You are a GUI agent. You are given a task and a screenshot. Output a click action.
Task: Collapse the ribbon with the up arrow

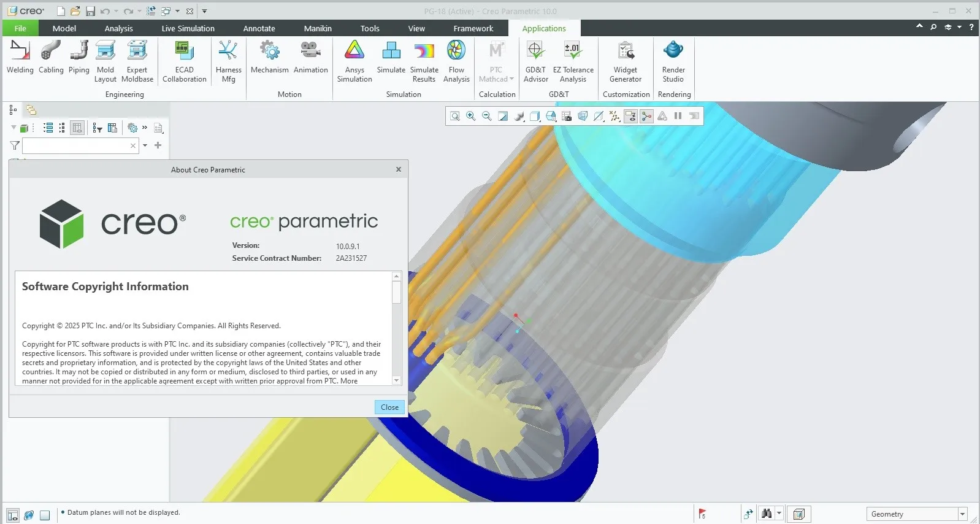(919, 26)
